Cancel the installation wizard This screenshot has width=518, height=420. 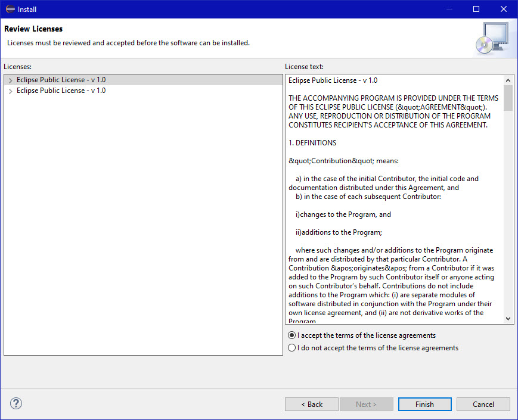pyautogui.click(x=483, y=404)
